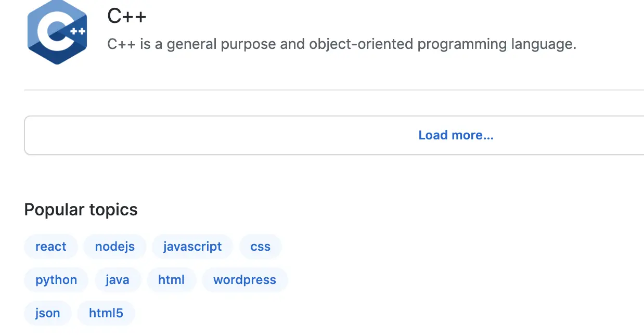
Task: Click the Popular topics heading
Action: (x=81, y=210)
